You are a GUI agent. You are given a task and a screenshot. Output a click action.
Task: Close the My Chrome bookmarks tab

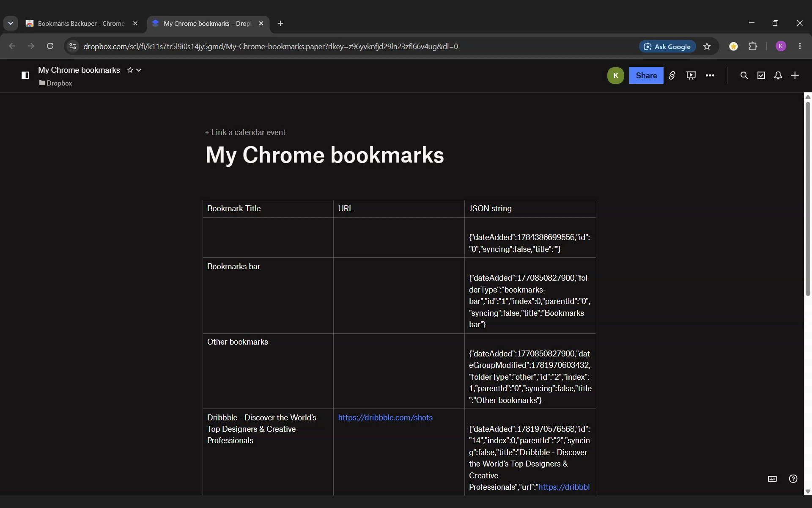coord(261,24)
